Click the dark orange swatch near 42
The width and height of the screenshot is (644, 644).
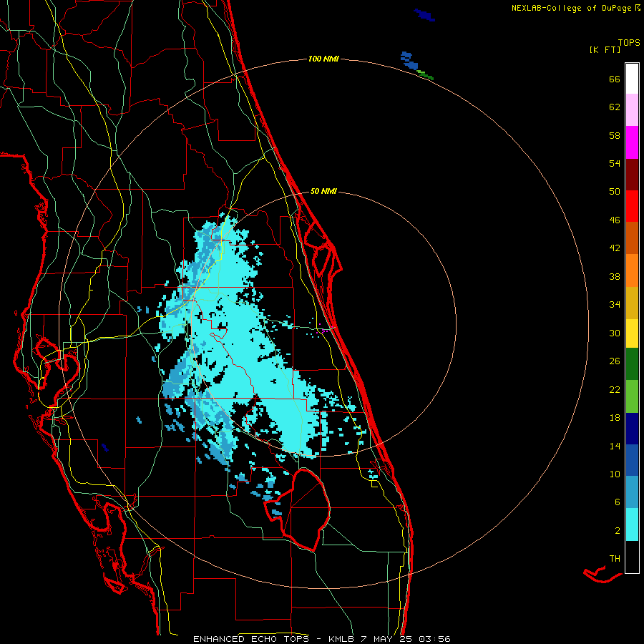[x=632, y=238]
